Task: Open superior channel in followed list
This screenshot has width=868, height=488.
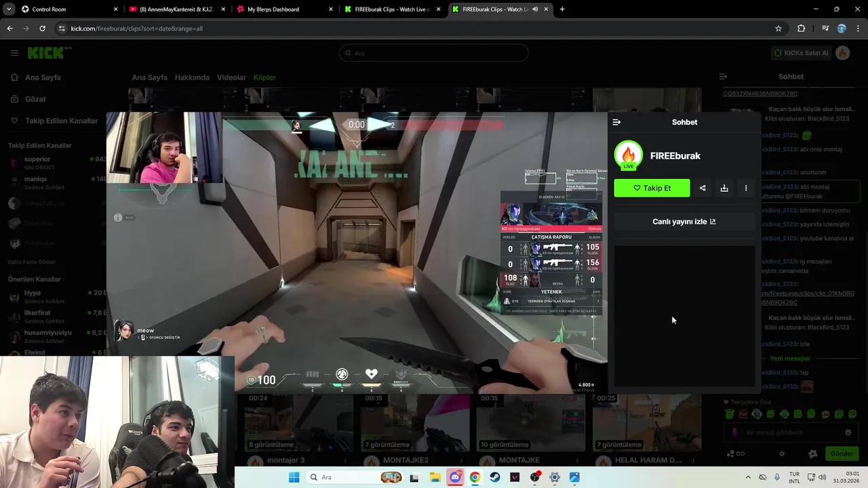Action: tap(57, 163)
